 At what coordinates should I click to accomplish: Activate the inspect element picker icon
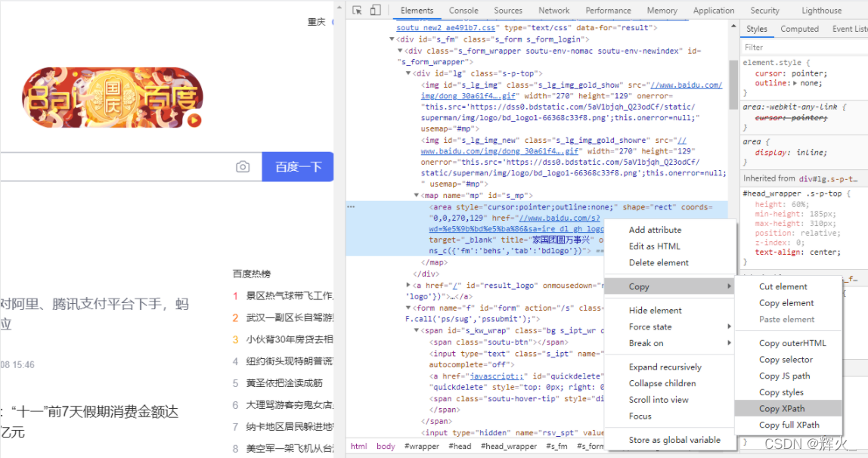[x=357, y=10]
